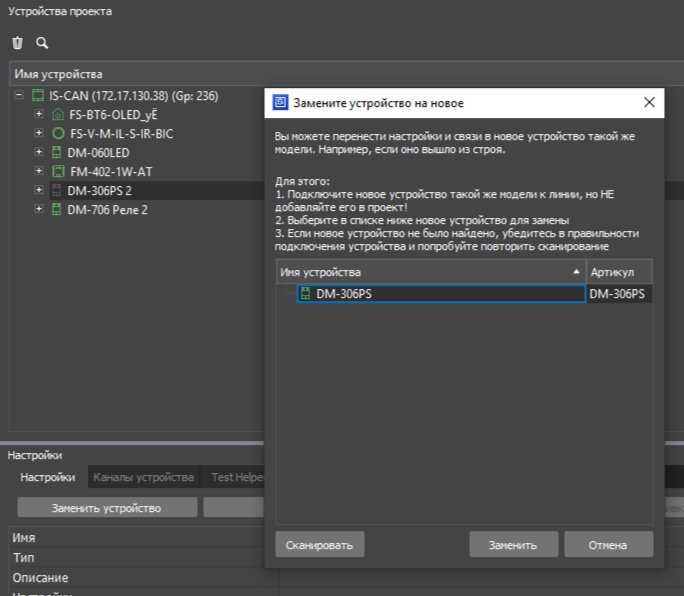
Task: Click the DM-306PS icon in dialog list
Action: 305,294
